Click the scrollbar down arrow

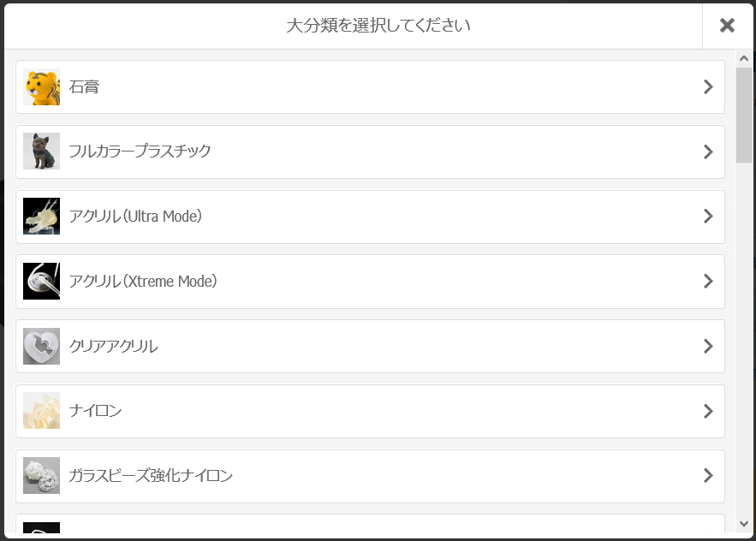tap(744, 524)
